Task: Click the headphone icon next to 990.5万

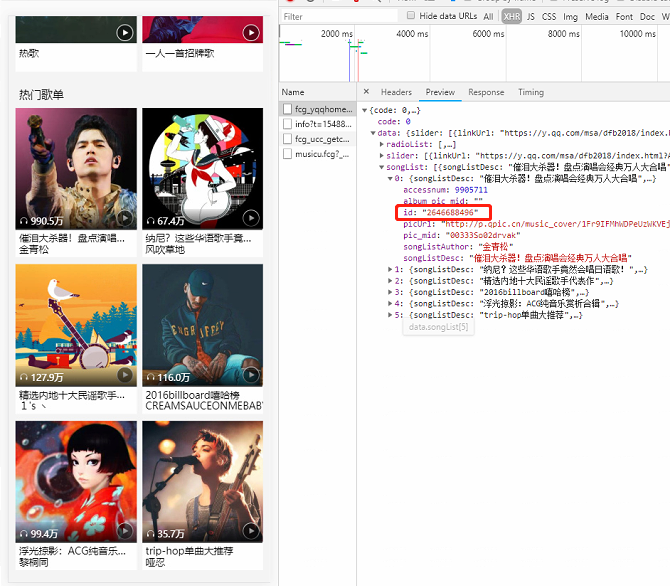Action: pos(24,221)
